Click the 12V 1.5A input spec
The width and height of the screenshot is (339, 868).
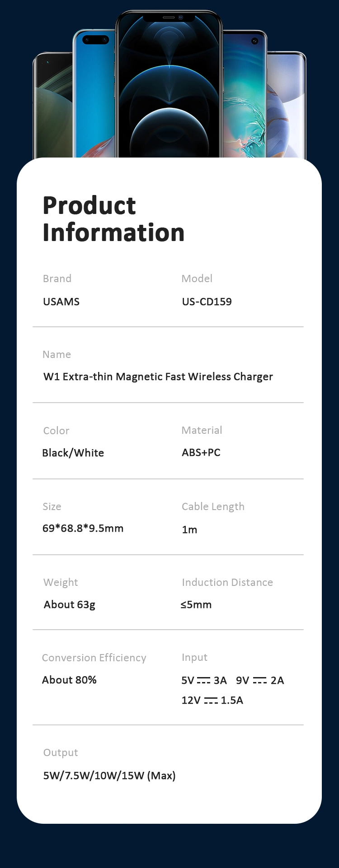pos(212,700)
